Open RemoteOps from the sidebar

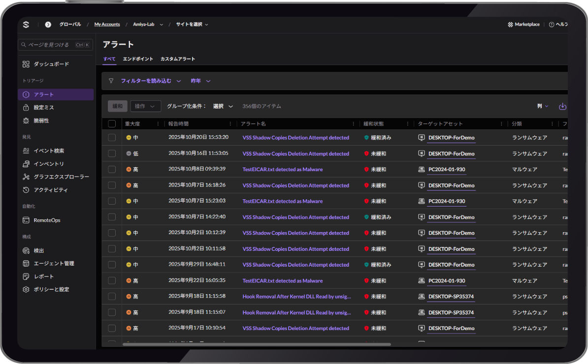47,220
